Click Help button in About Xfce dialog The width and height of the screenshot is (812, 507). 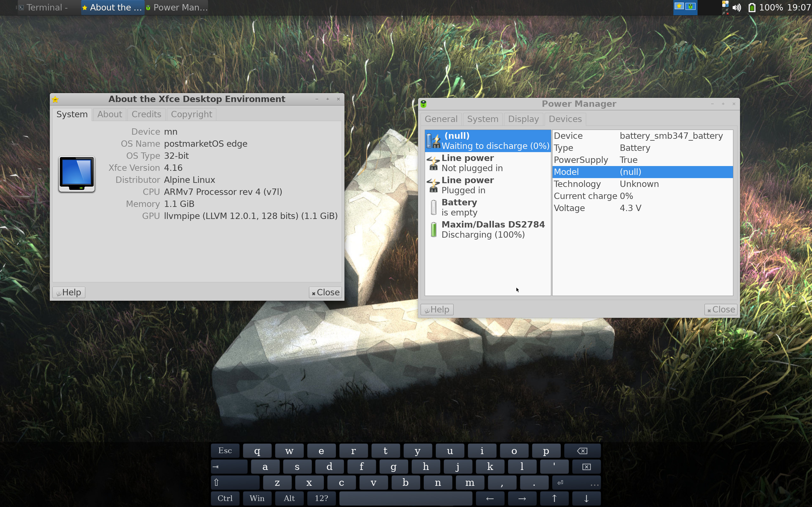69,292
